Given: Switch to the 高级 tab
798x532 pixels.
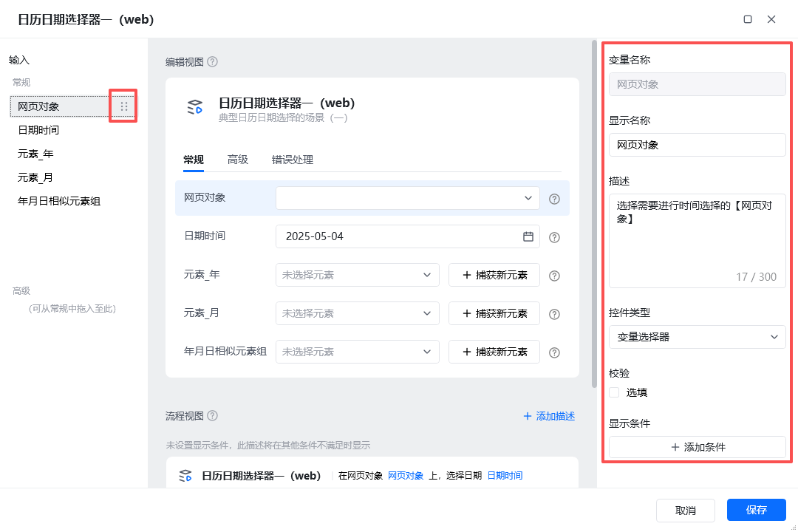Looking at the screenshot, I should tap(238, 160).
